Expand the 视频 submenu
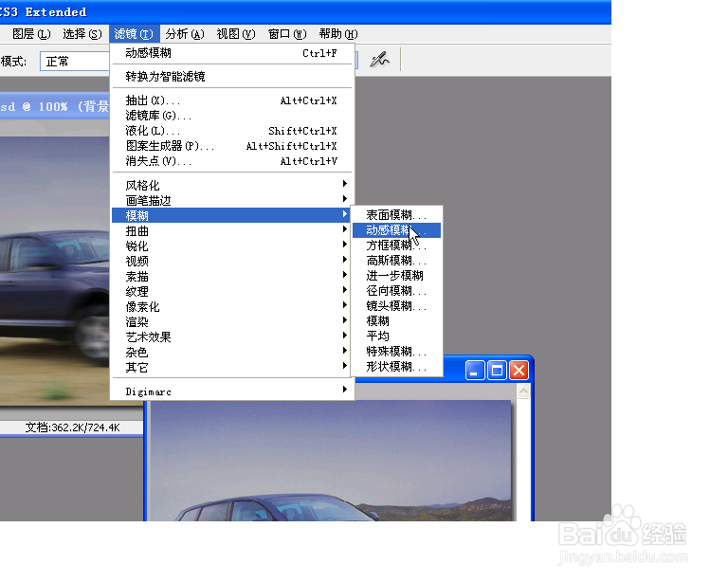This screenshot has height=582, width=728. pos(231,261)
